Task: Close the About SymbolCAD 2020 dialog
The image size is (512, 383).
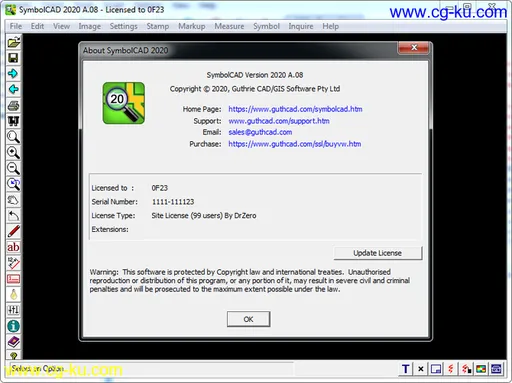Action: point(414,48)
